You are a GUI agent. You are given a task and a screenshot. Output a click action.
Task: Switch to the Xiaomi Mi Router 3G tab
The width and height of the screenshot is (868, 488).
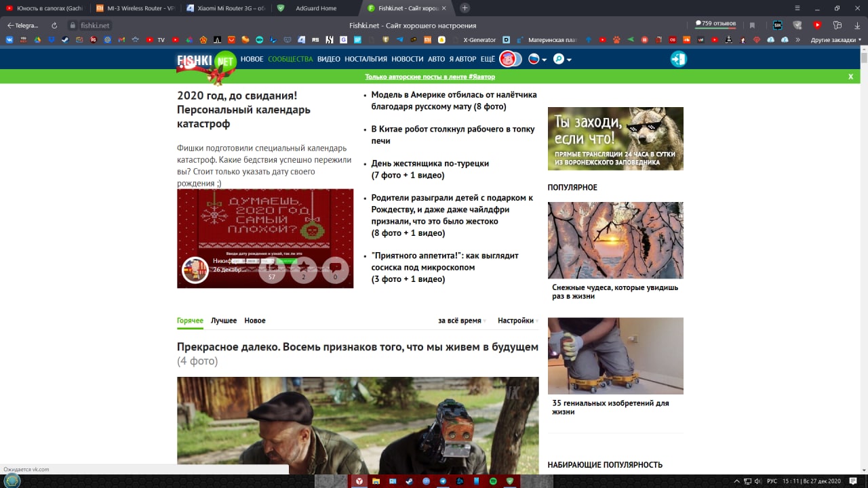[225, 8]
